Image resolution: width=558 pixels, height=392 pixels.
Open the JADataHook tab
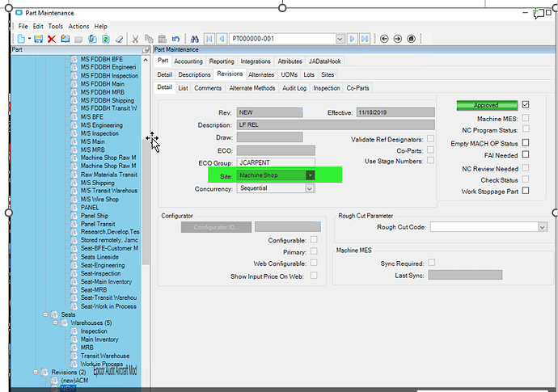pyautogui.click(x=324, y=61)
